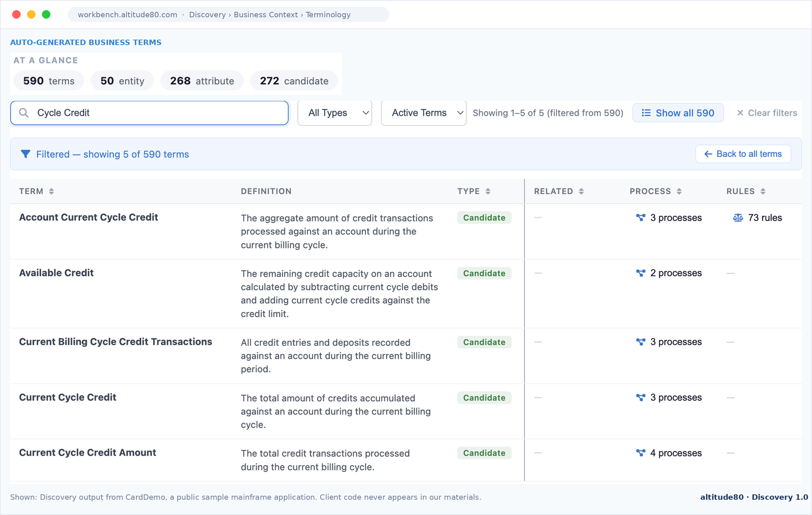
Task: Click Clear filters
Action: click(767, 113)
